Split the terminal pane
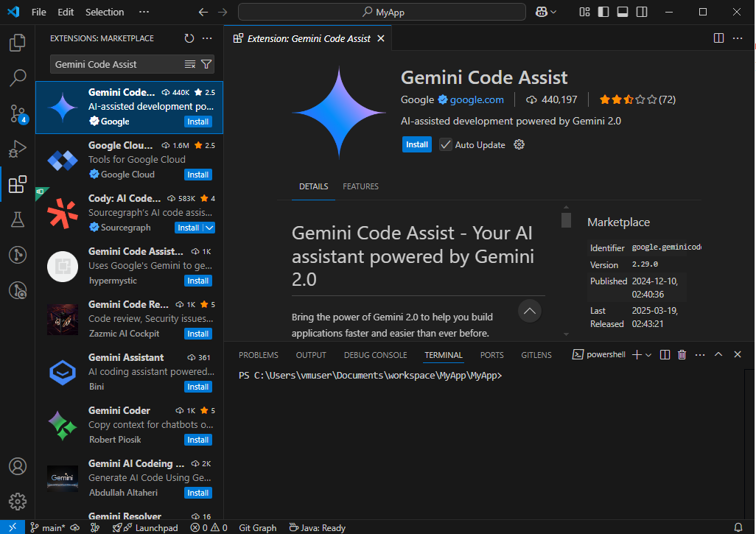Image resolution: width=756 pixels, height=534 pixels. click(665, 355)
